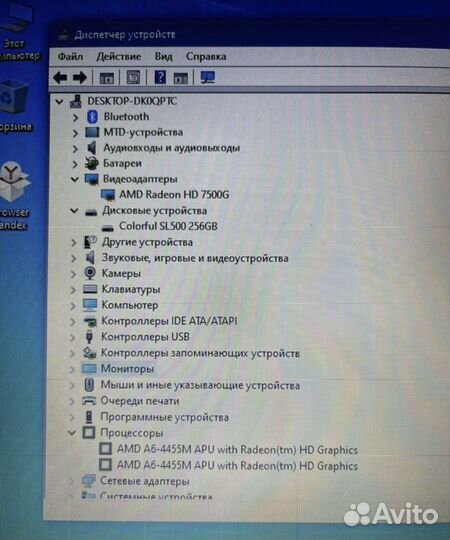Open the Файл menu

(70, 56)
